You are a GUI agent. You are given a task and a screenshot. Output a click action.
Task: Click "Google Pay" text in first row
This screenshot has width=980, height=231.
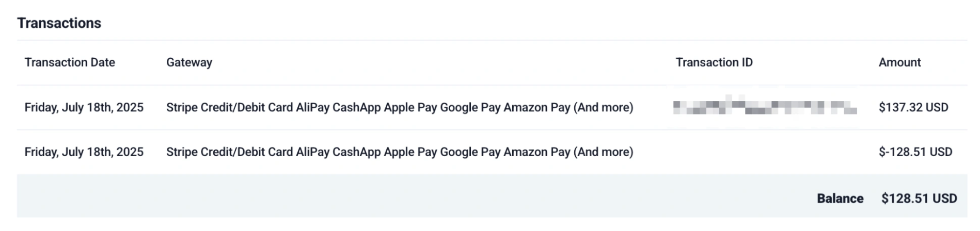coord(470,107)
